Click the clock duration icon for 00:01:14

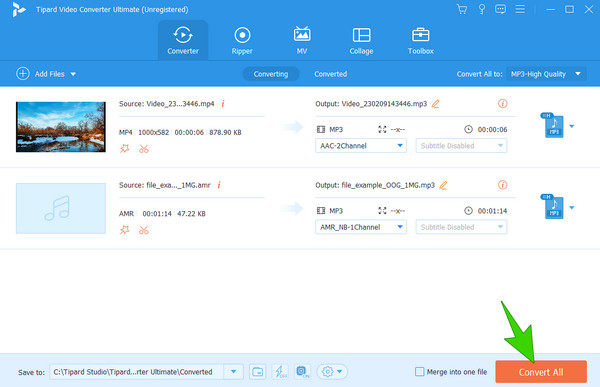pos(468,211)
